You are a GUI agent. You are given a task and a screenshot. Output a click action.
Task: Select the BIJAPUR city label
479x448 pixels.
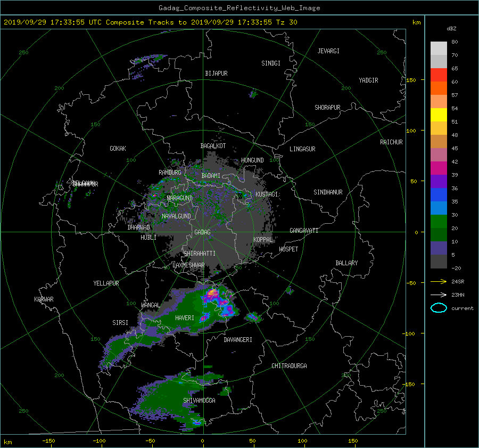216,74
